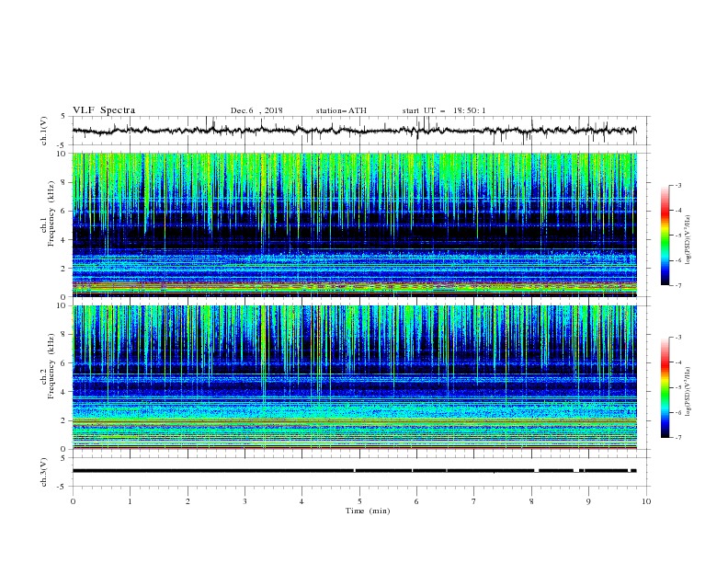This screenshot has height=563, width=728.
Task: Click time axis tick label "5"
Action: 359,501
